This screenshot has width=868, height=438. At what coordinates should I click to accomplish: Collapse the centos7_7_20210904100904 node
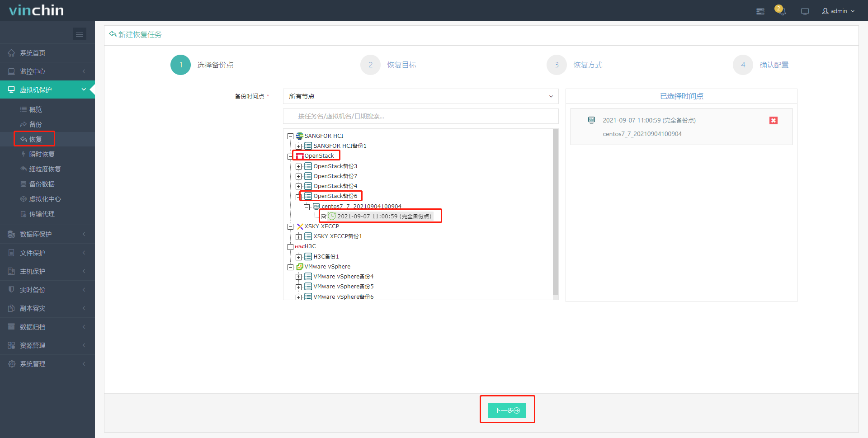coord(307,206)
